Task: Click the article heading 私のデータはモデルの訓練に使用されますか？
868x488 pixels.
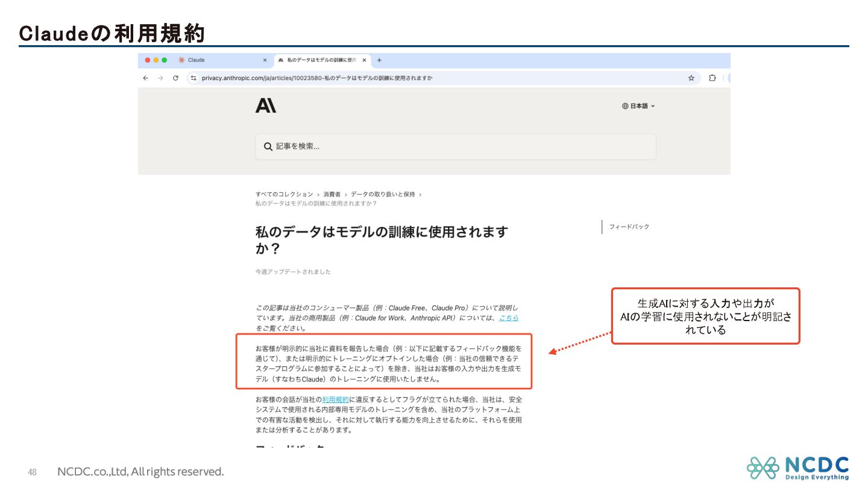Action: [382, 240]
